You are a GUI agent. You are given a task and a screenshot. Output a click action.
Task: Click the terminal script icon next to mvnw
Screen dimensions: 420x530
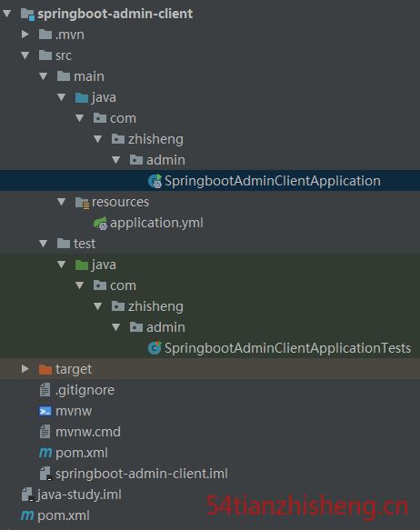tap(45, 411)
